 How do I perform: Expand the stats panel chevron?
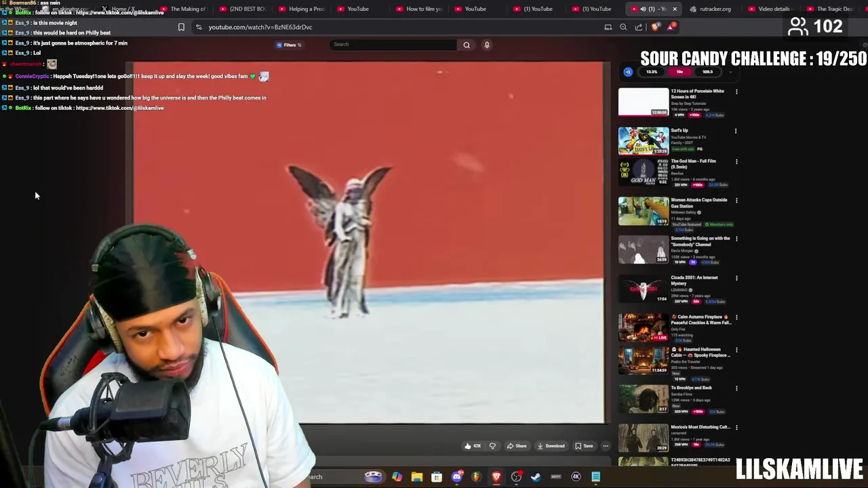[730, 72]
